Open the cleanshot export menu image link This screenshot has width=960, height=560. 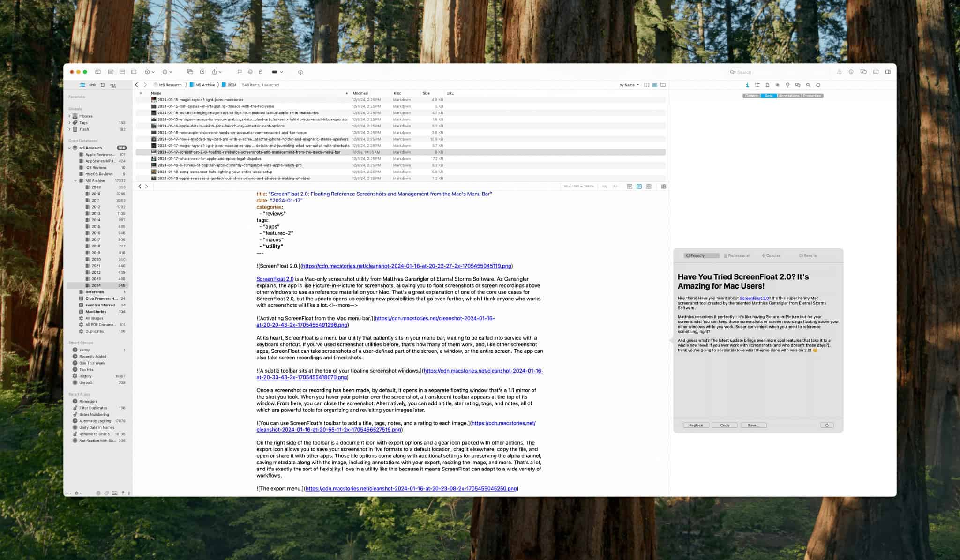click(411, 489)
